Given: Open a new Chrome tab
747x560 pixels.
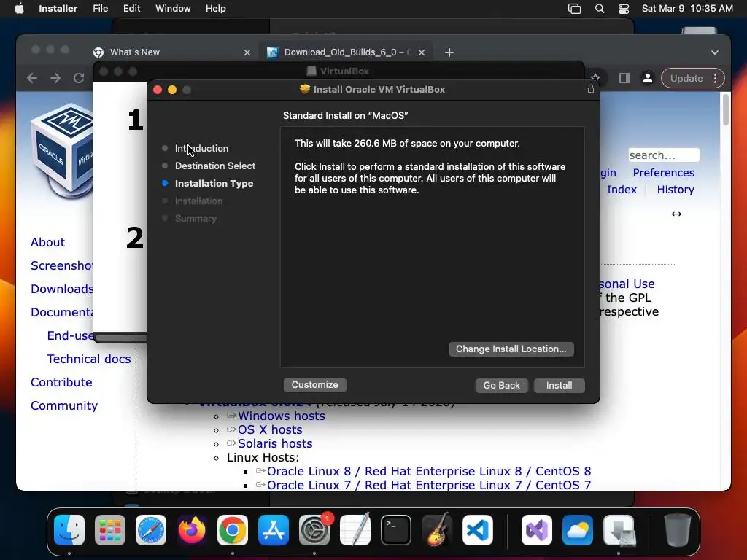Looking at the screenshot, I should 449,52.
